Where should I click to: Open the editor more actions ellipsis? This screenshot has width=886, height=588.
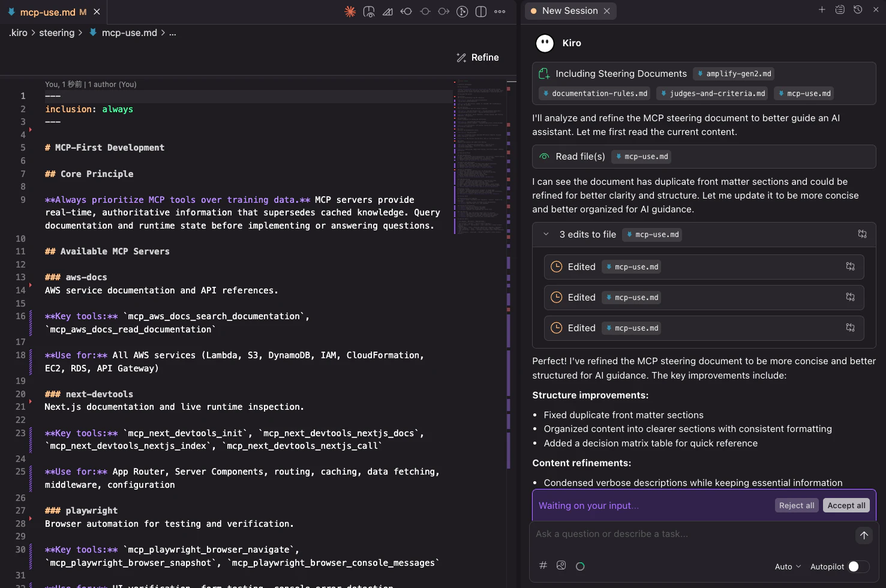coord(500,11)
